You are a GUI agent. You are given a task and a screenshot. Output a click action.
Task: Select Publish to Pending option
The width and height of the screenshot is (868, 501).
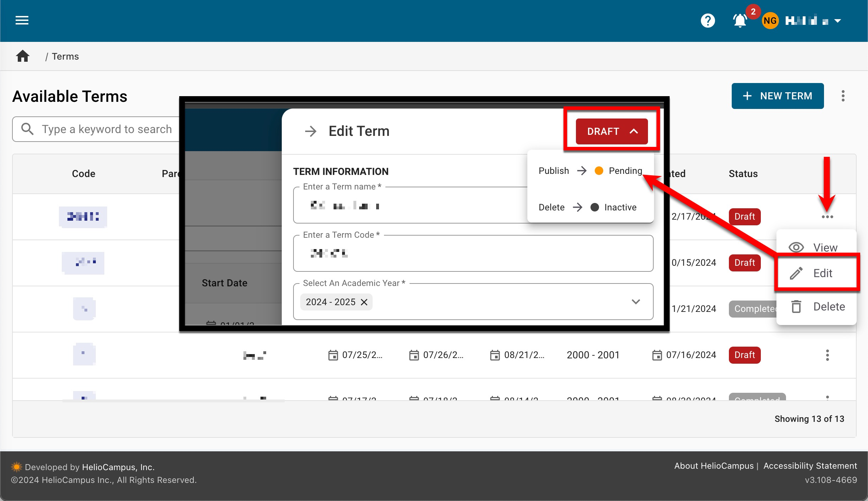590,171
